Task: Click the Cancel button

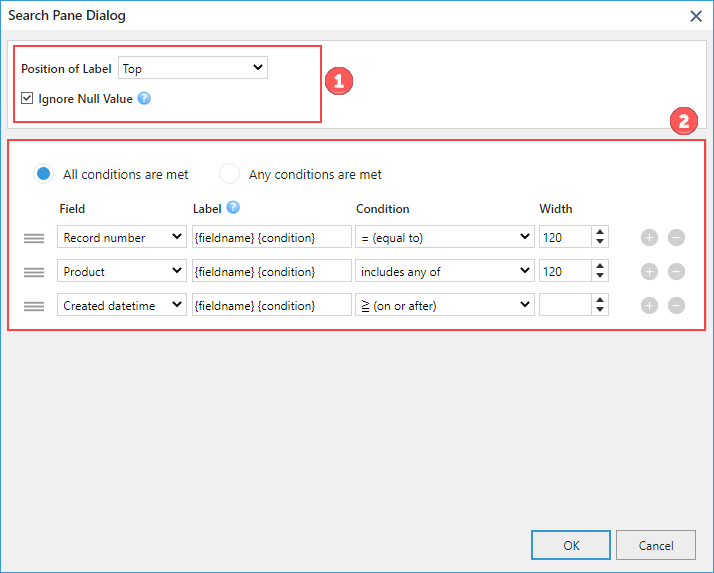Action: point(656,545)
